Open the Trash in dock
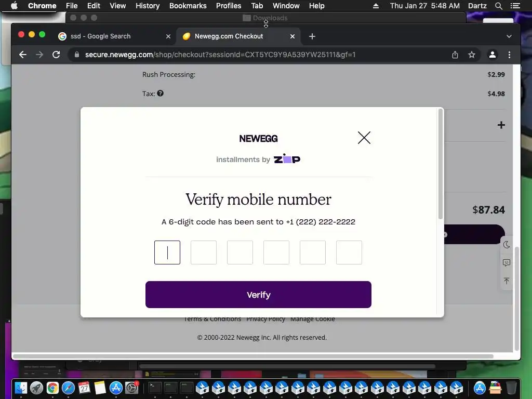Image resolution: width=532 pixels, height=399 pixels. point(511,388)
